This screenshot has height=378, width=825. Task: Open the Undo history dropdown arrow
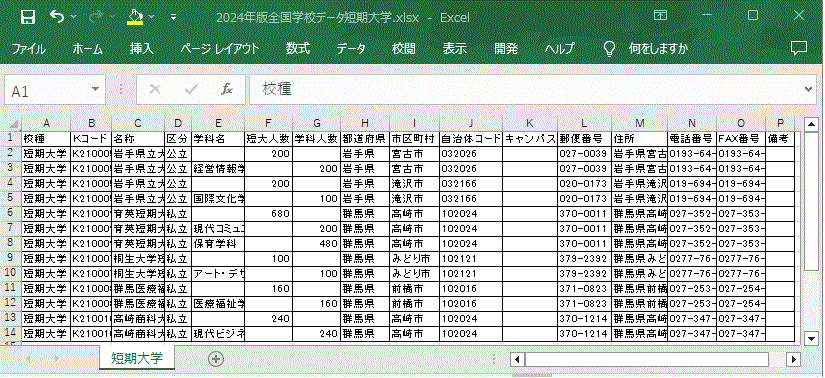coord(73,17)
